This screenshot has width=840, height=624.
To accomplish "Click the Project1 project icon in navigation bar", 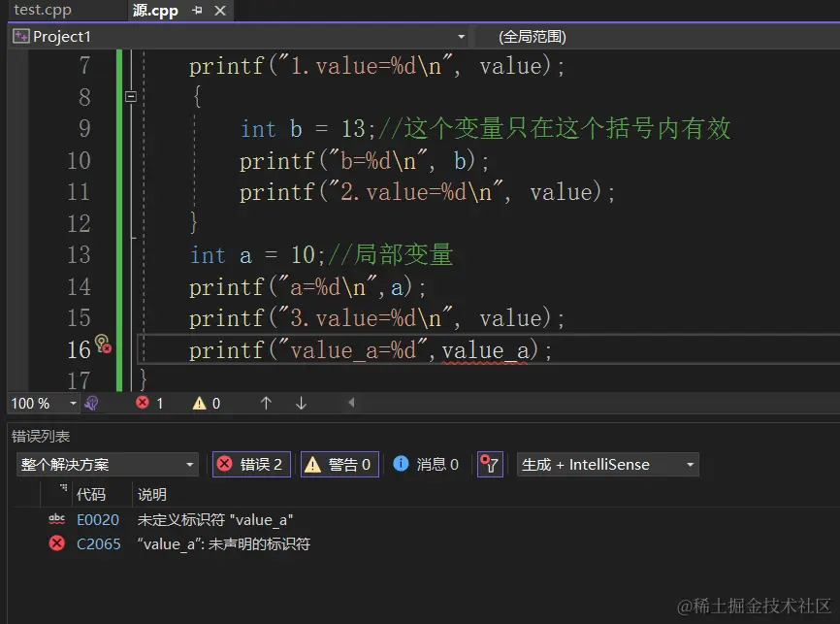I will pyautogui.click(x=21, y=35).
